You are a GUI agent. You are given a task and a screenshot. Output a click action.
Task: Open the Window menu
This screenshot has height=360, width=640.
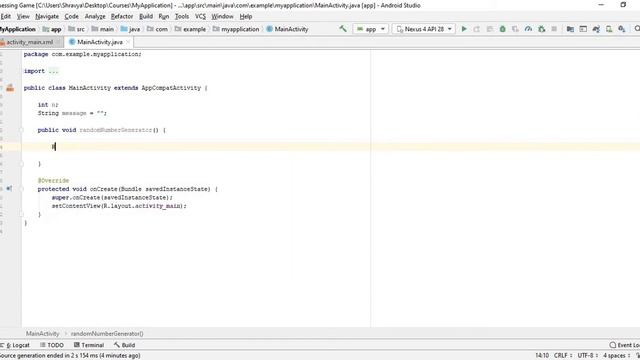tap(222, 16)
